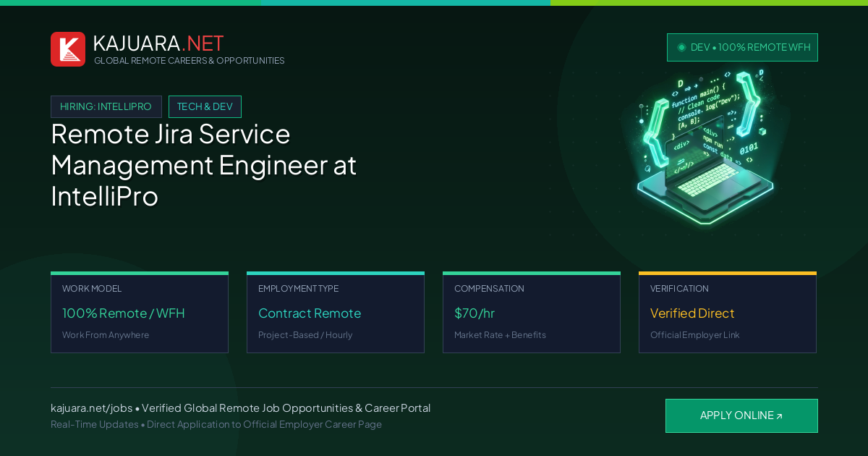Image resolution: width=868 pixels, height=456 pixels.
Task: Select the 'TECH & DEV' tag
Action: click(x=205, y=106)
